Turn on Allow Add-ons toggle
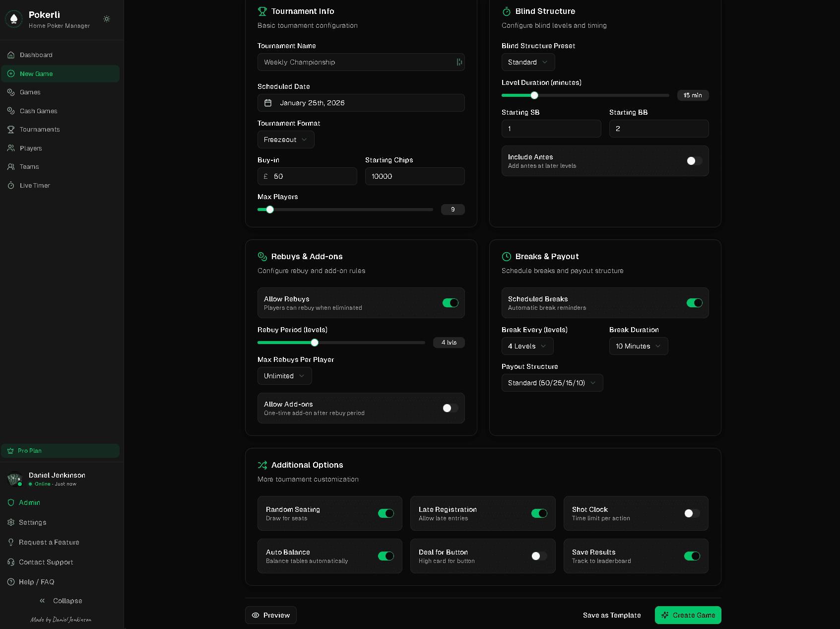This screenshot has width=840, height=629. pos(451,408)
